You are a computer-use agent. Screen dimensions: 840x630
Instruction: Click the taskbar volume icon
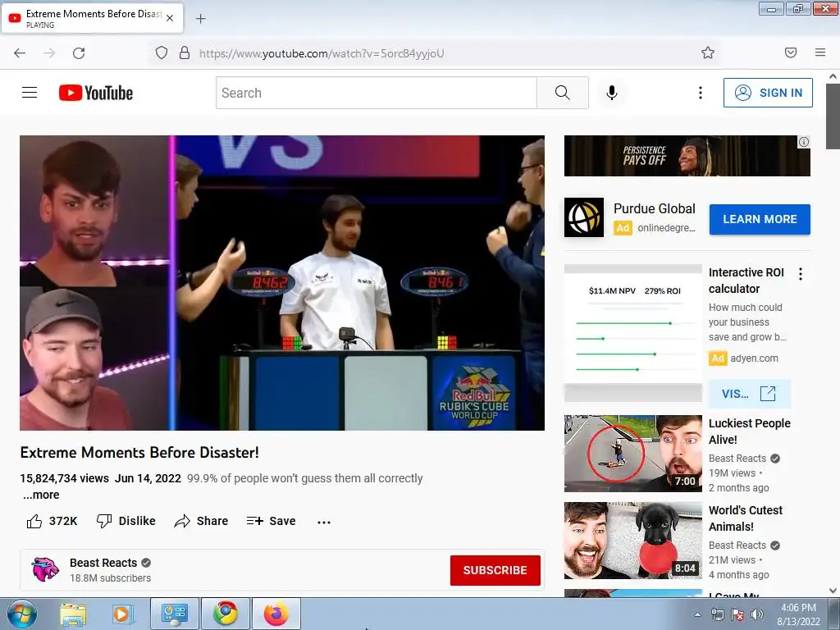[757, 614]
